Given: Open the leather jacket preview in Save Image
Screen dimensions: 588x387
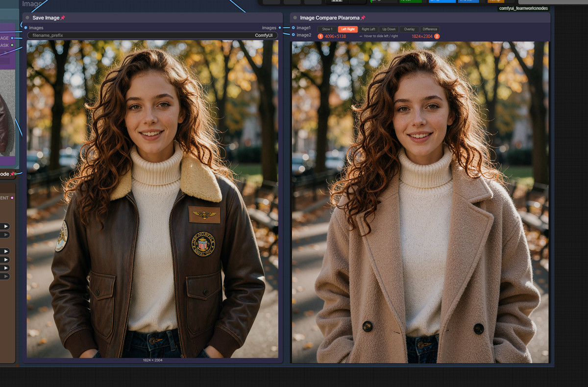Looking at the screenshot, I should [x=152, y=199].
